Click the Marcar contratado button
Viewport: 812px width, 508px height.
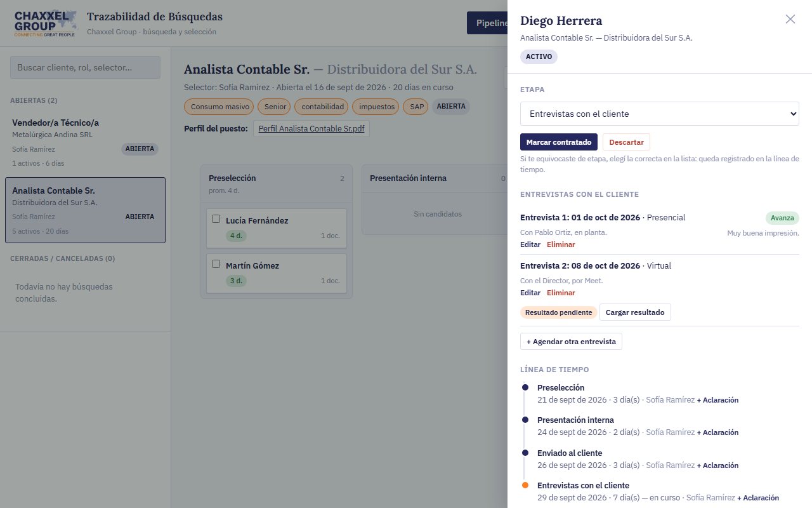coord(559,142)
